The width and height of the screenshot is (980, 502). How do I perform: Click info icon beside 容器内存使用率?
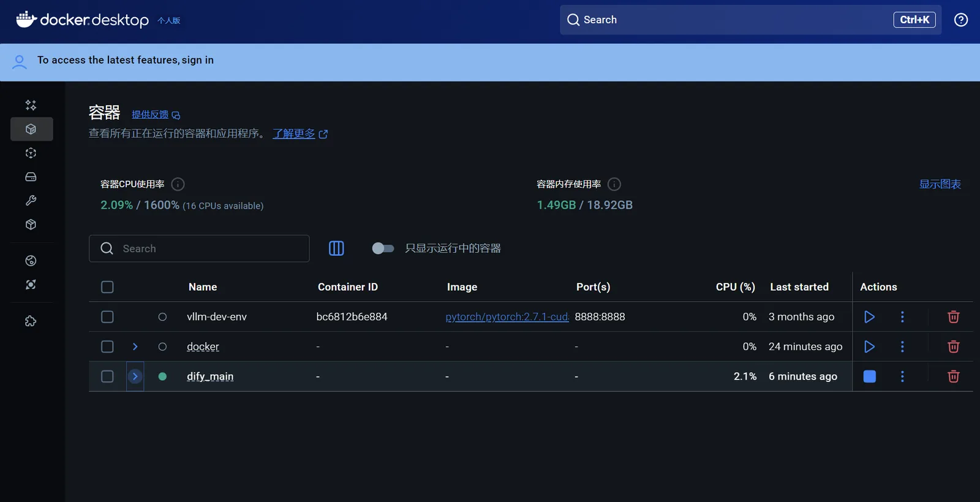click(x=614, y=184)
